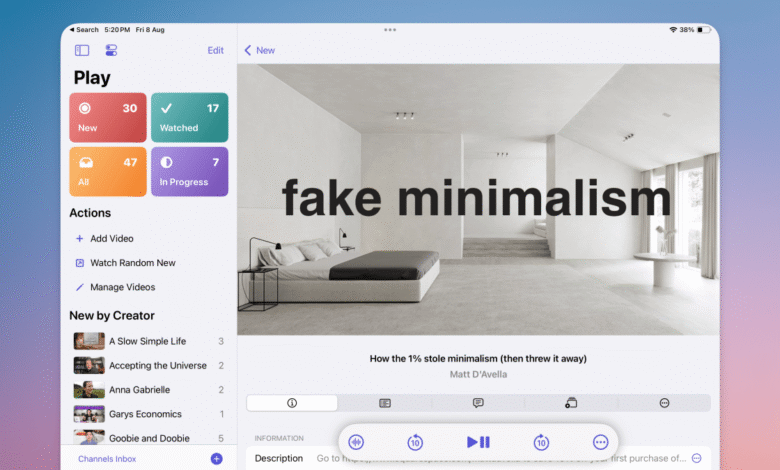Image resolution: width=780 pixels, height=470 pixels.
Task: Expand the Description ellipsis options
Action: point(697,458)
